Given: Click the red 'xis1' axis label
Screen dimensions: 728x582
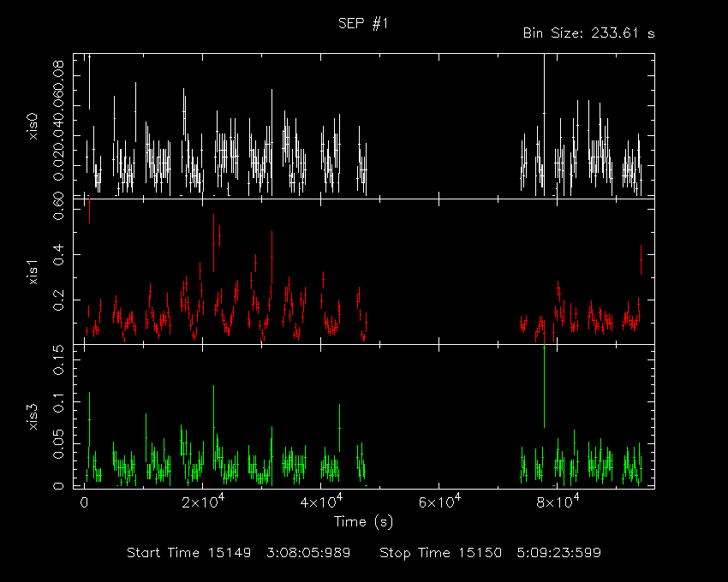Looking at the screenshot, I should click(x=33, y=272).
